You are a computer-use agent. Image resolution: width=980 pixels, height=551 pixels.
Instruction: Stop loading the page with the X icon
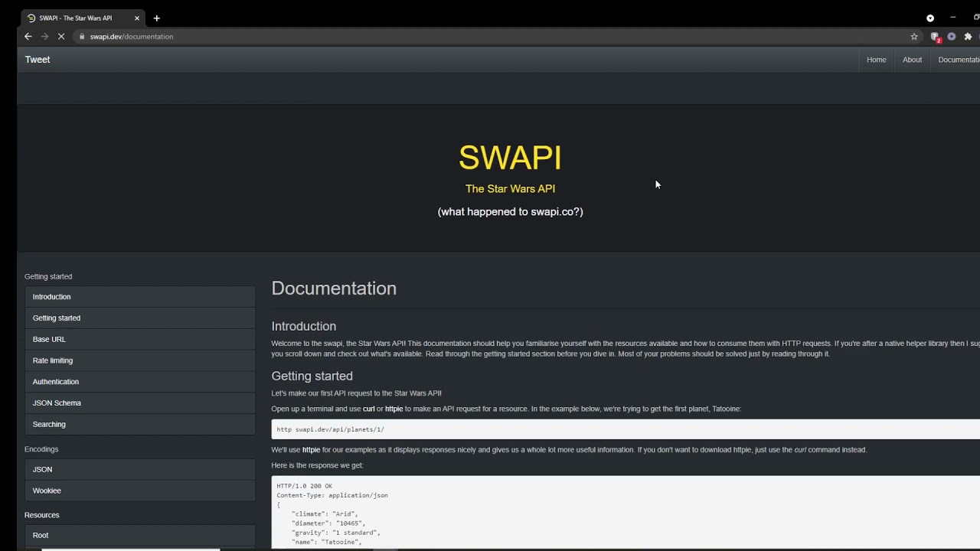coord(61,37)
